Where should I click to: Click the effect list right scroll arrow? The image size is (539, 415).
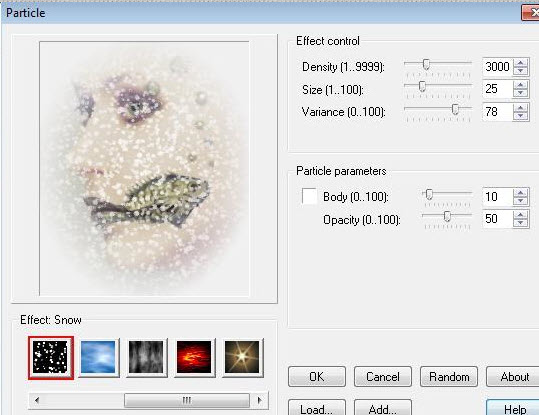[260, 400]
